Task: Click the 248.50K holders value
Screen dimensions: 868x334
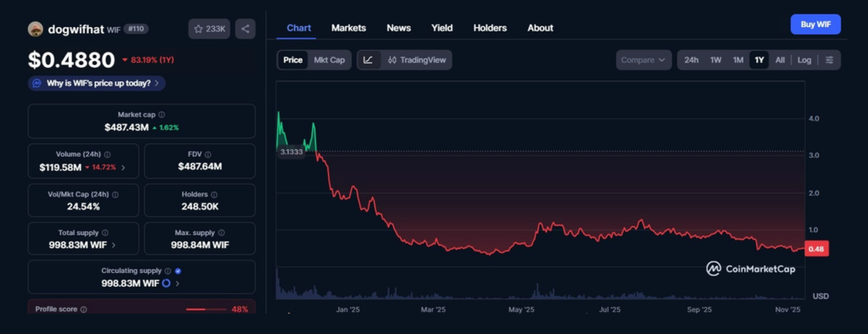Action: [200, 207]
